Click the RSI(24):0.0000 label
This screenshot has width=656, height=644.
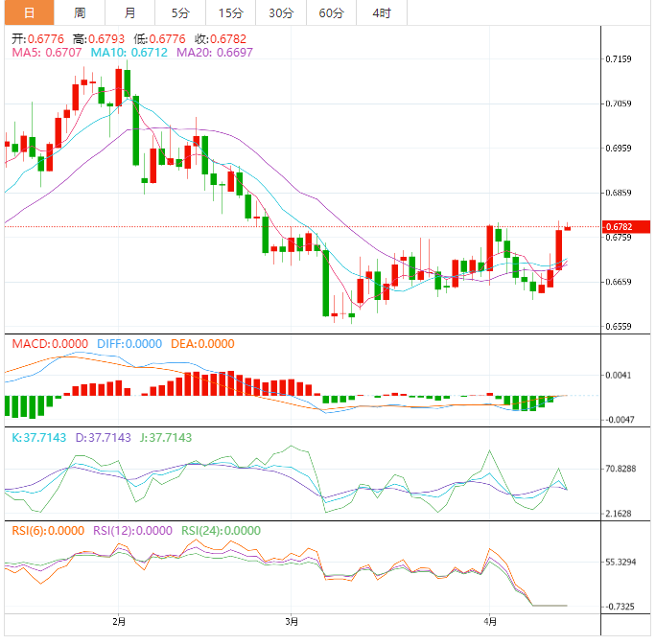click(221, 531)
